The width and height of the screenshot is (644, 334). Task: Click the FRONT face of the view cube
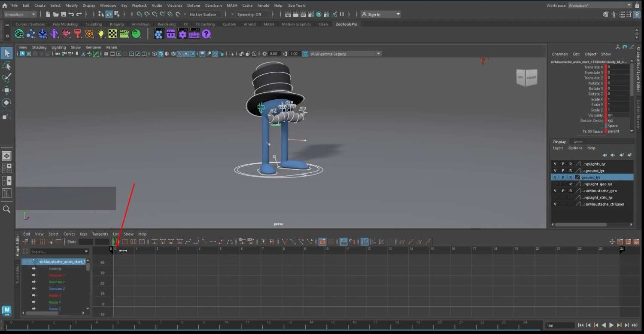point(532,77)
